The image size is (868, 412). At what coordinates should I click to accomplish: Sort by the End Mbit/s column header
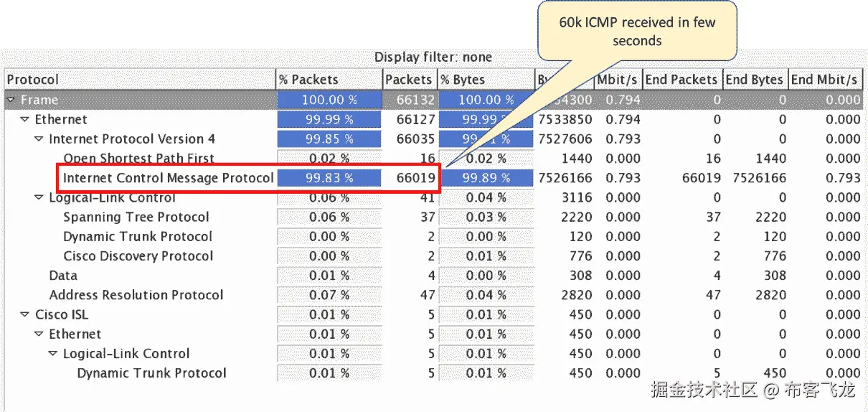pos(825,80)
